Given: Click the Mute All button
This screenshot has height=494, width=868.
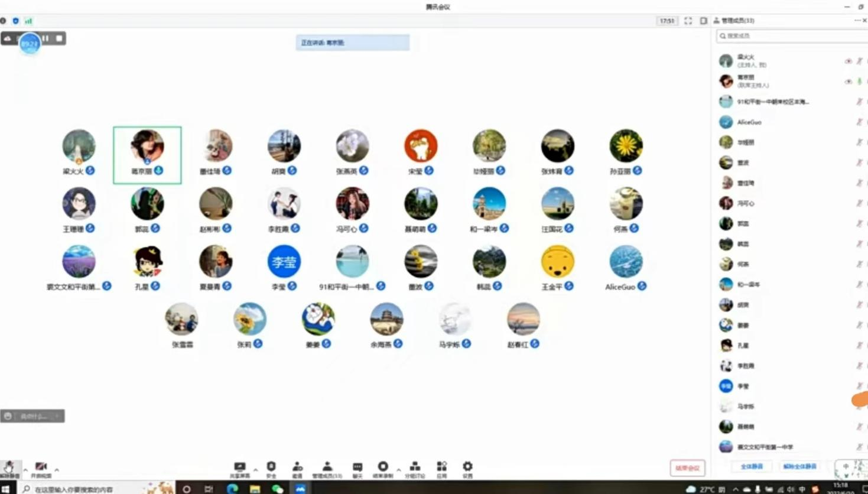Looking at the screenshot, I should (752, 466).
